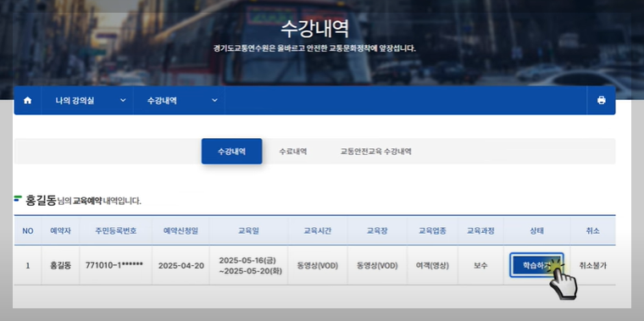
Task: Click the 여객(영상) cell
Action: coord(432,266)
